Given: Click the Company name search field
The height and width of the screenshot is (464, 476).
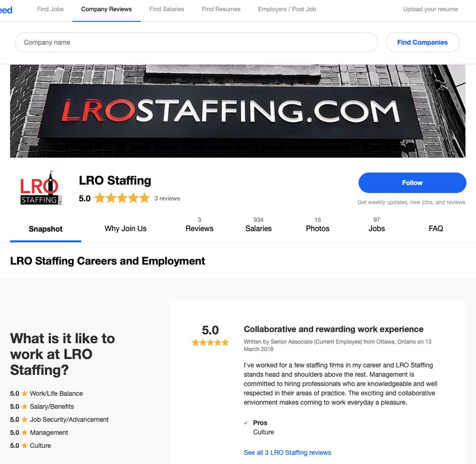Looking at the screenshot, I should (197, 42).
